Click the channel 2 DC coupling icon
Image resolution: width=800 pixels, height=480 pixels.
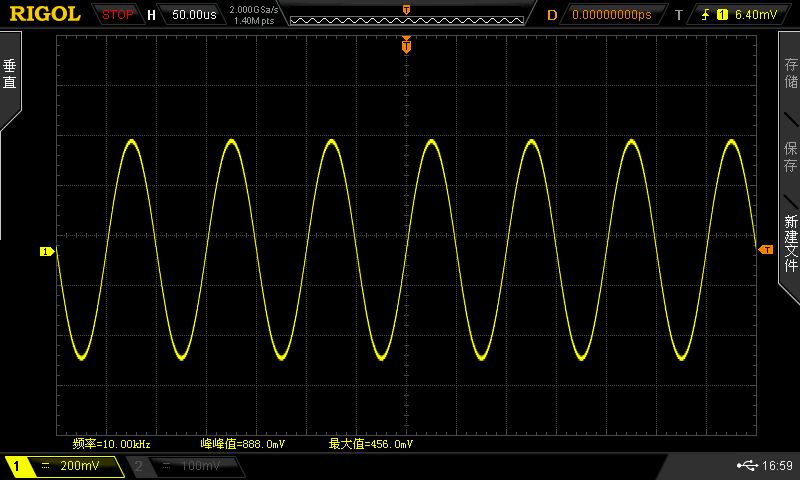click(x=166, y=465)
